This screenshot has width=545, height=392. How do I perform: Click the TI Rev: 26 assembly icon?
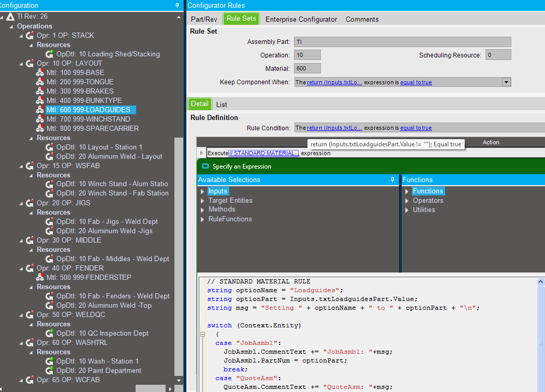[x=10, y=17]
